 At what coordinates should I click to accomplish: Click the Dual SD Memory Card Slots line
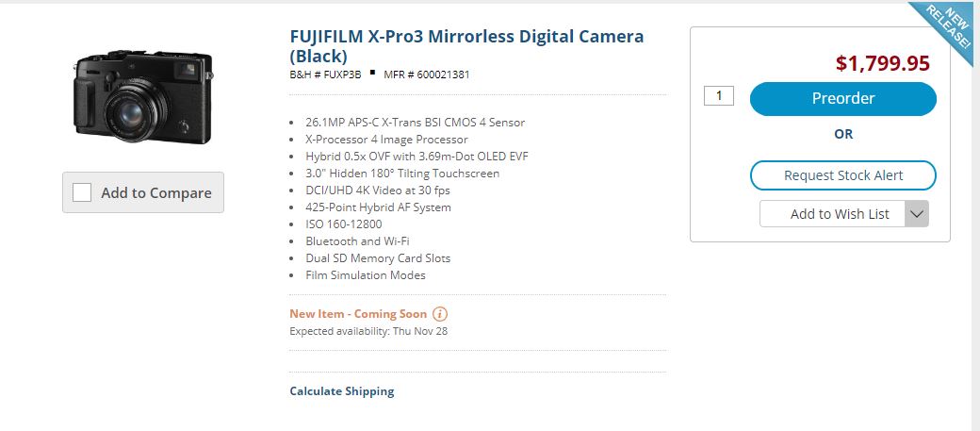pyautogui.click(x=378, y=258)
